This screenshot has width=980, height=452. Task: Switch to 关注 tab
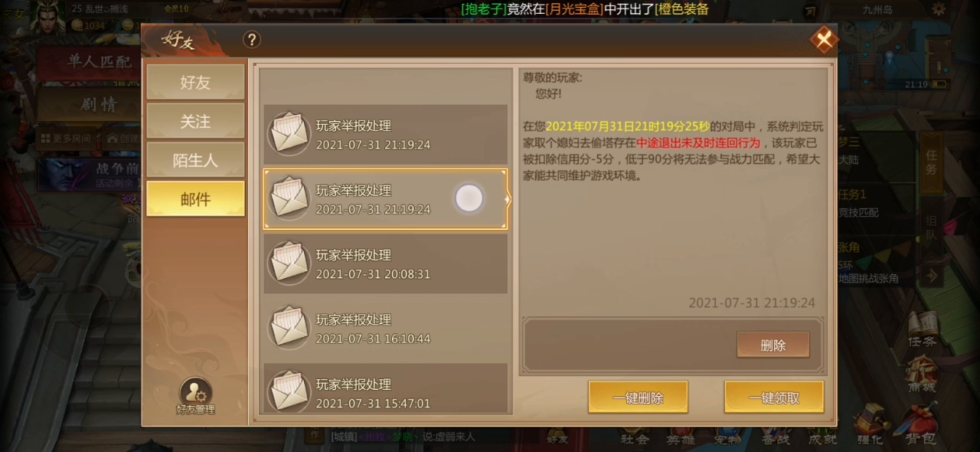(195, 121)
